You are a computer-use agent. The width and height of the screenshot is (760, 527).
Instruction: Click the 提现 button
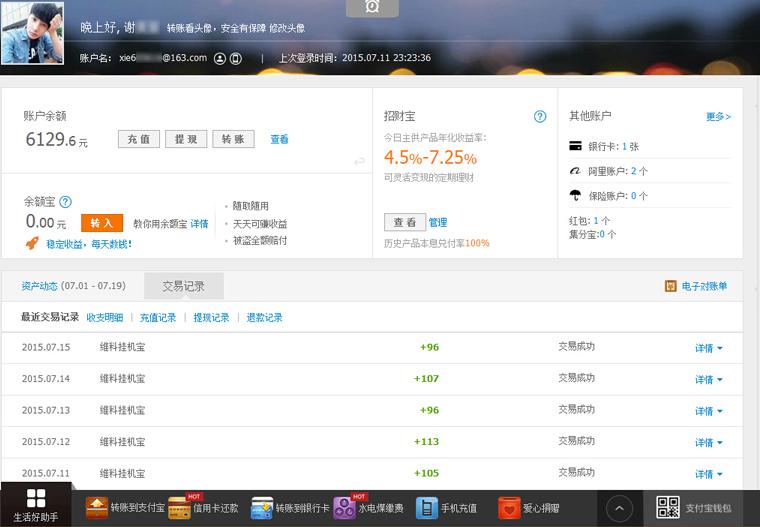[x=186, y=139]
